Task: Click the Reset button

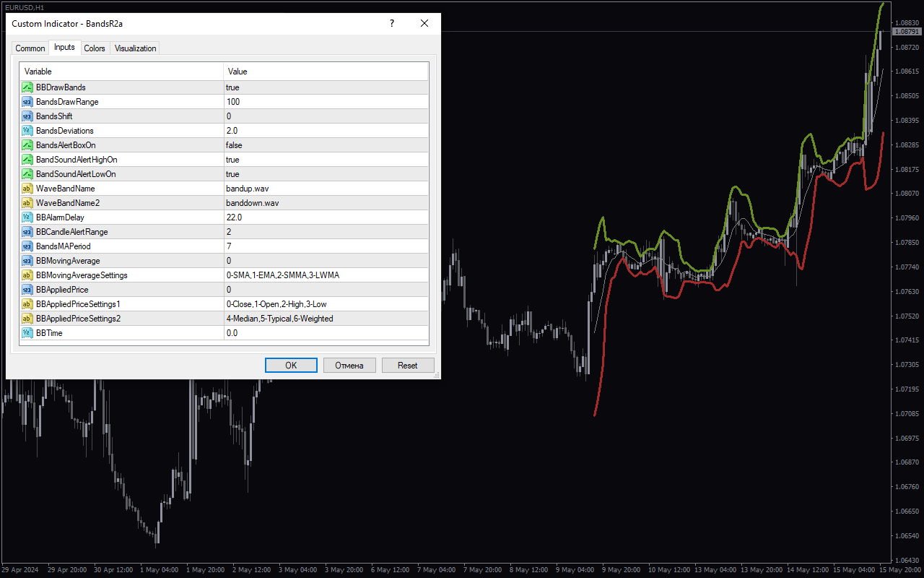Action: pyautogui.click(x=408, y=366)
